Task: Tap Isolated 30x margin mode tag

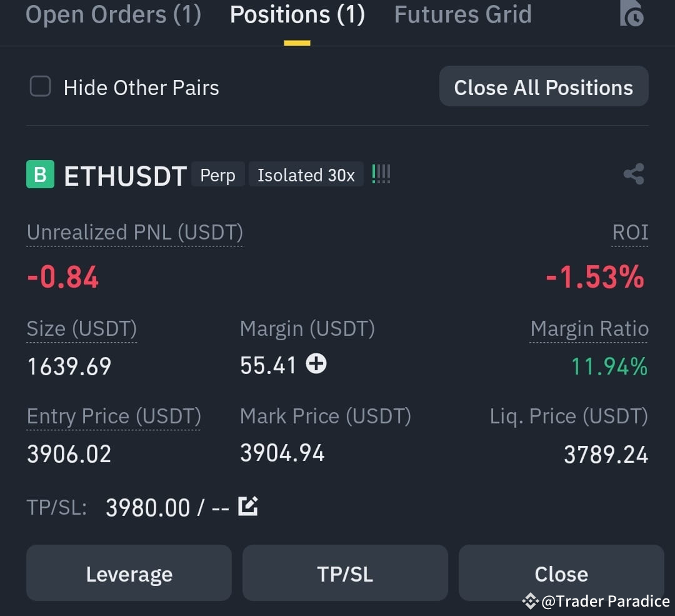Action: pyautogui.click(x=306, y=174)
